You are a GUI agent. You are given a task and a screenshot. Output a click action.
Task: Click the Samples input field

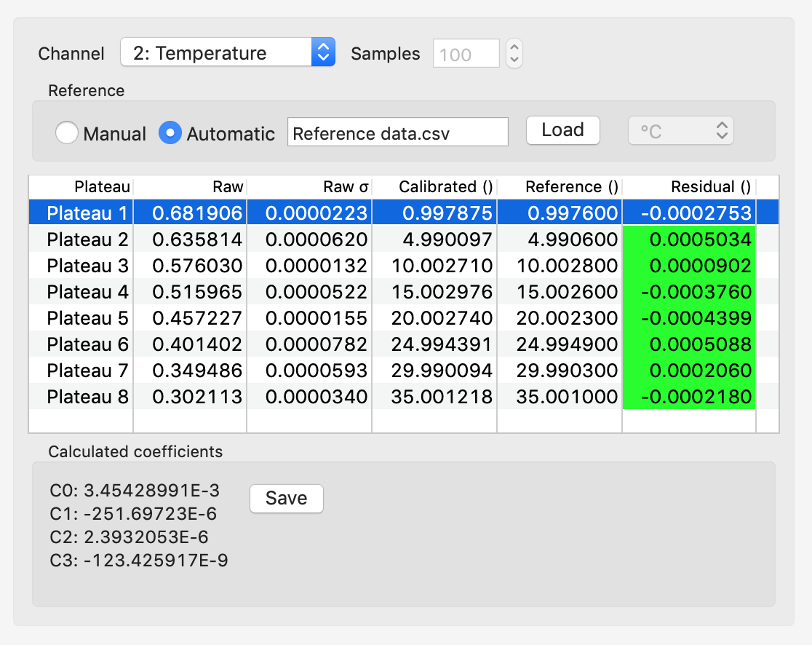click(x=466, y=54)
